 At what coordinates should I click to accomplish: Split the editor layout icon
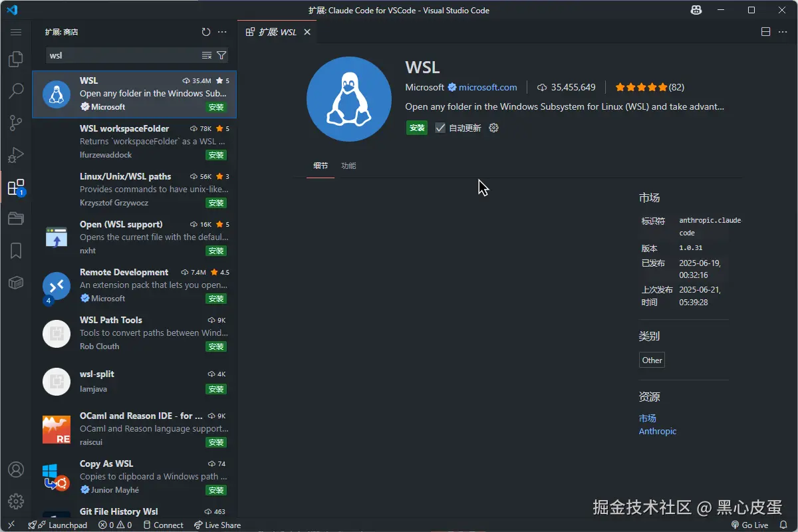[x=765, y=32]
